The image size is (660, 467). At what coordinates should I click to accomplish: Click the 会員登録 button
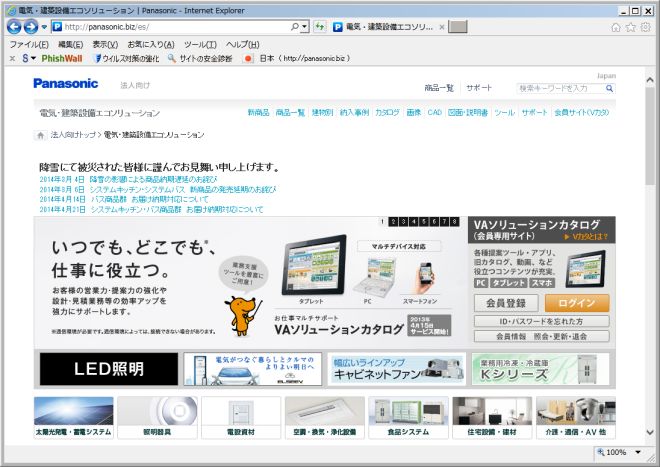pos(506,303)
